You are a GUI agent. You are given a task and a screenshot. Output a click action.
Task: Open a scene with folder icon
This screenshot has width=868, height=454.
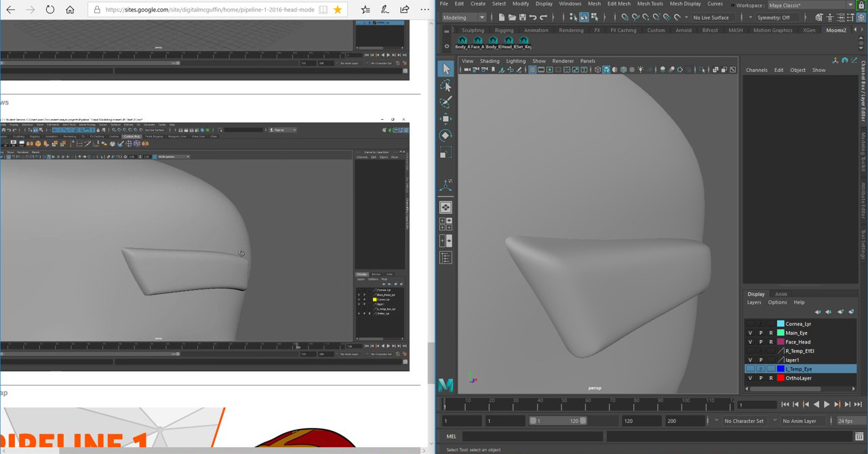pyautogui.click(x=512, y=17)
